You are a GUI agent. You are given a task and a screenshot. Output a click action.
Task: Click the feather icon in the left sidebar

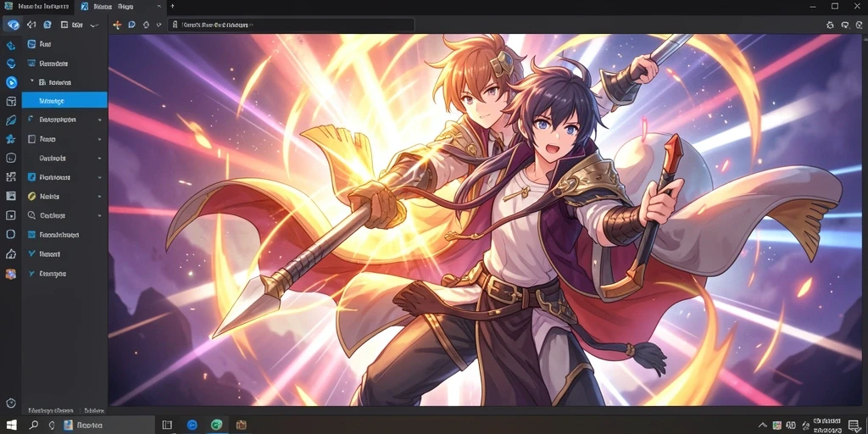point(11,120)
